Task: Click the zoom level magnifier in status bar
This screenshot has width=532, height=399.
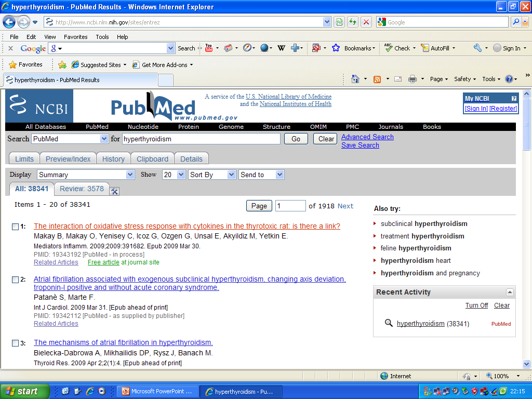Action: pyautogui.click(x=489, y=376)
